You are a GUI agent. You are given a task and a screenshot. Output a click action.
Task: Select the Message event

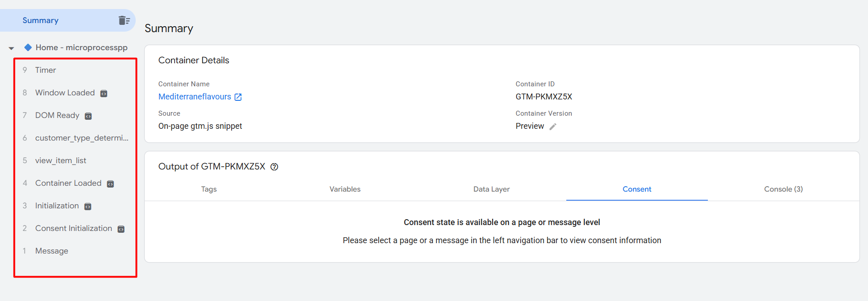tap(52, 251)
